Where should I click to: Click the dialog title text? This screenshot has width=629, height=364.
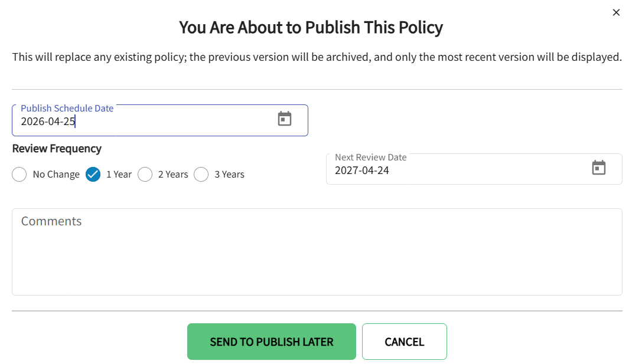pos(311,27)
